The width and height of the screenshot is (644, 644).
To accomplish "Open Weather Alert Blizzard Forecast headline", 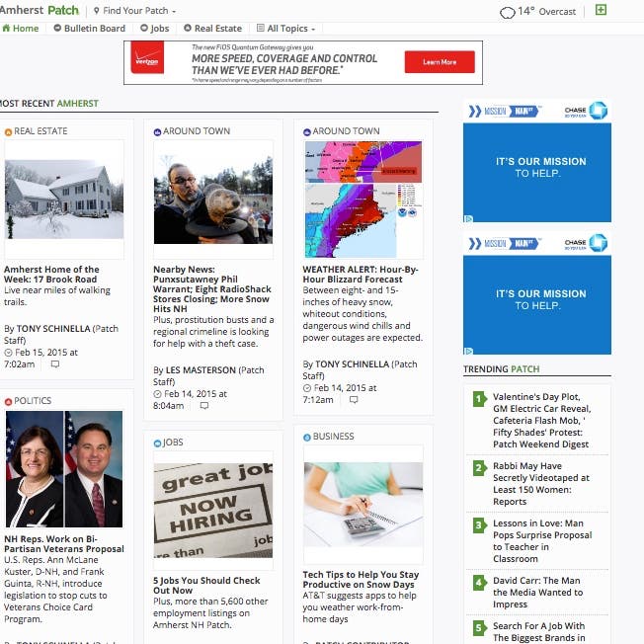I will tap(361, 275).
